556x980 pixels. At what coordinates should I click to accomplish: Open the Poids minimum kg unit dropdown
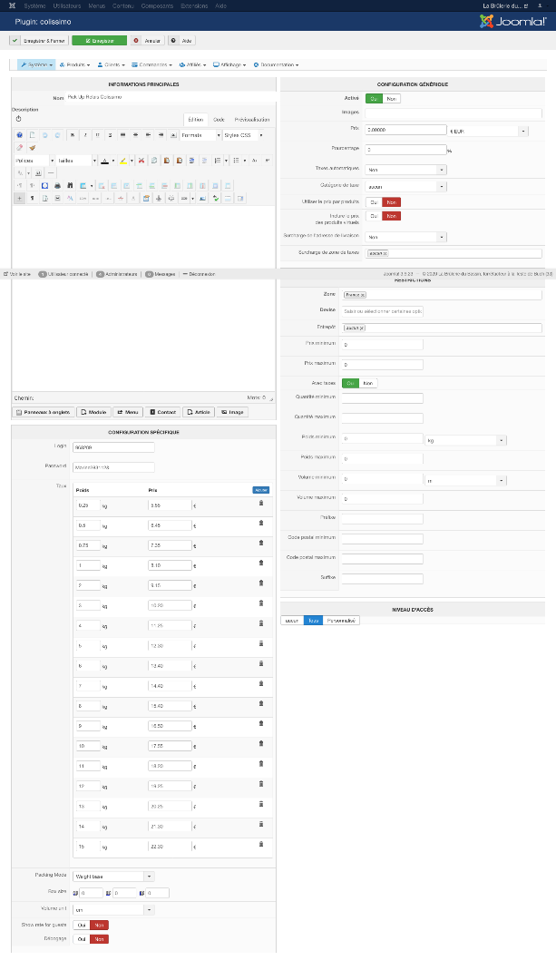465,440
